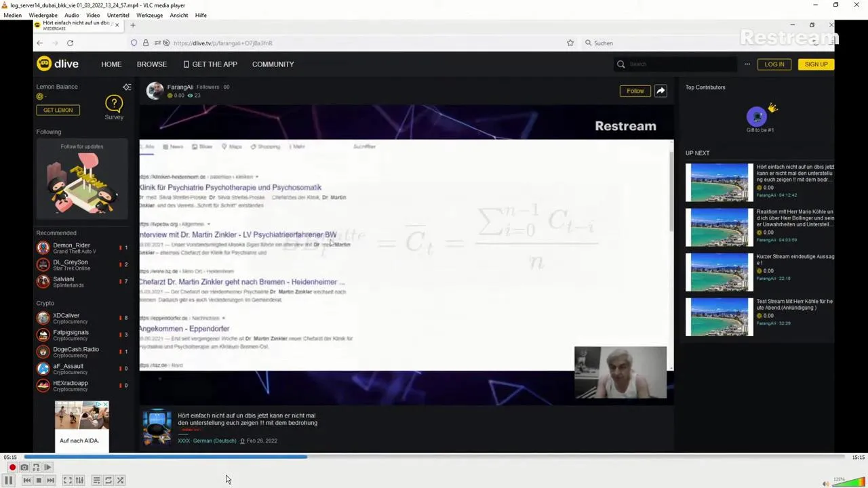Toggle VLC loop mode
Viewport: 868px width, 488px height.
(108, 480)
